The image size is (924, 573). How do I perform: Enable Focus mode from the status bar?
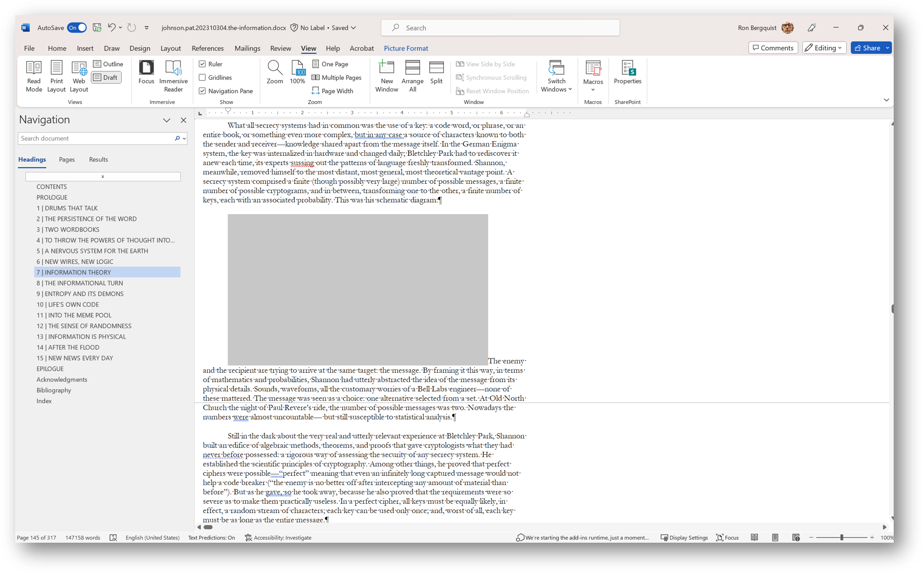pos(727,537)
